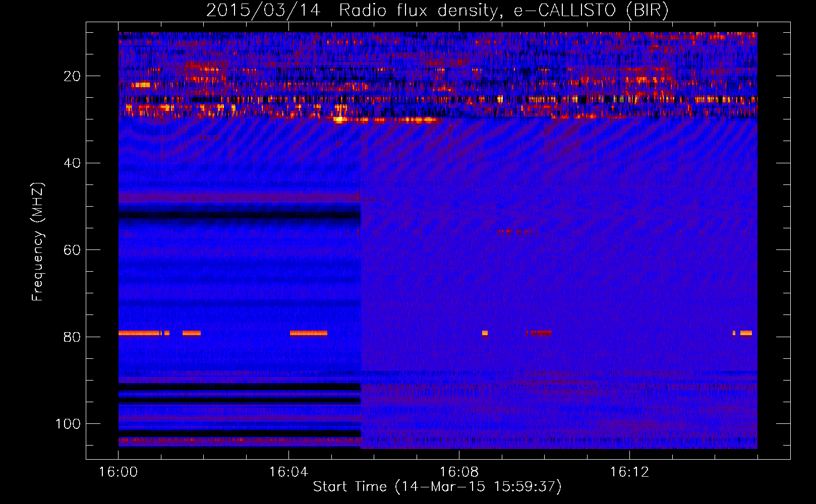The image size is (816, 504).
Task: Select the 'Frequency (MHZ)' y-axis label
Action: click(x=38, y=242)
